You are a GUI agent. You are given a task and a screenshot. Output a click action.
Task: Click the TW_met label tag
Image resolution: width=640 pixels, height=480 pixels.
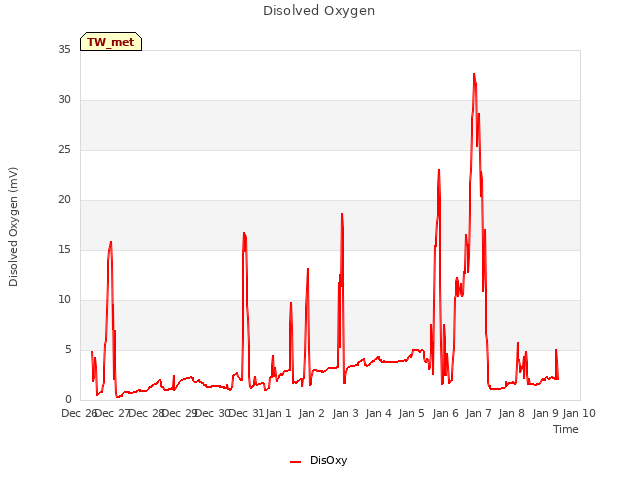(x=111, y=42)
